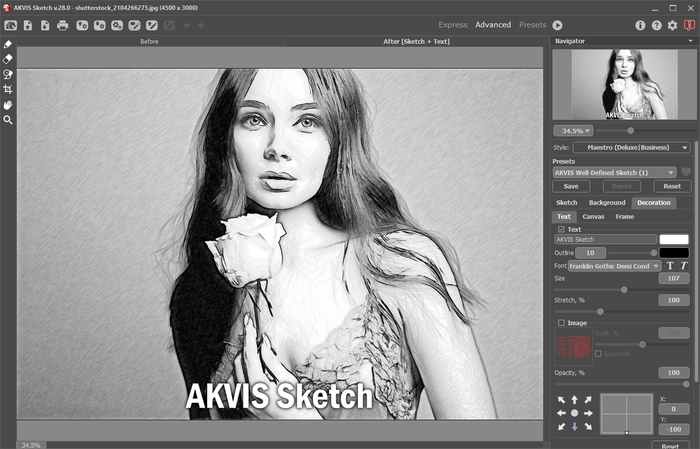Open the 34.5% zoom dropdown

pos(573,131)
